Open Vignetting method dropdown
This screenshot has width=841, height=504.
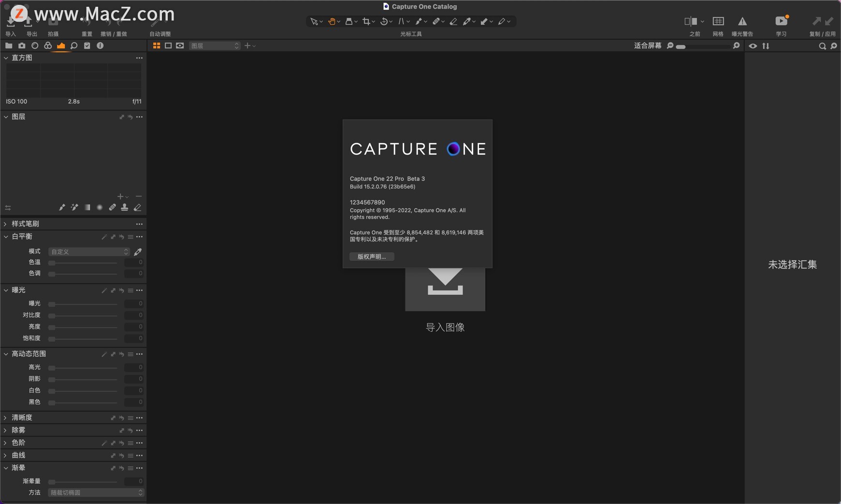coord(96,492)
